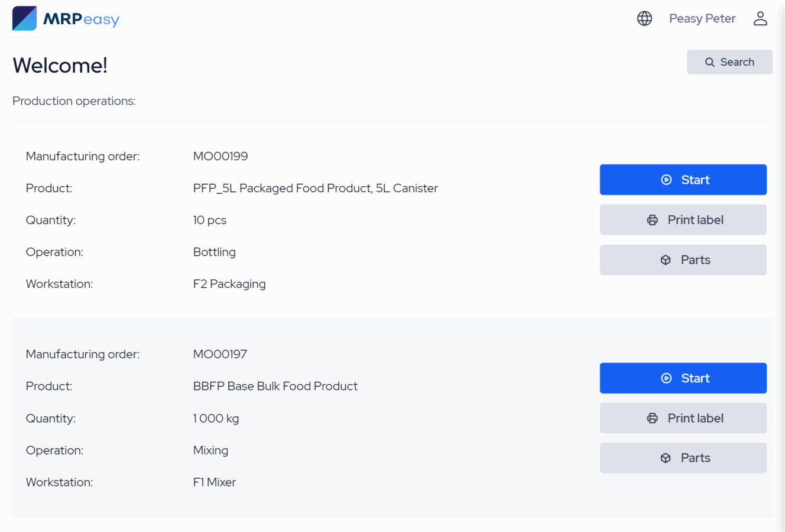
Task: Open the Search panel
Action: point(729,62)
